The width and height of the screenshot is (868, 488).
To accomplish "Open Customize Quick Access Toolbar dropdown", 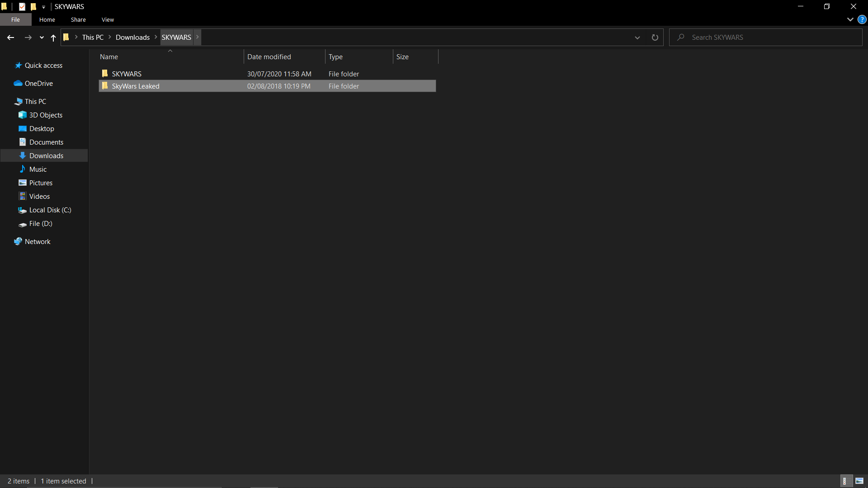I will pyautogui.click(x=43, y=7).
